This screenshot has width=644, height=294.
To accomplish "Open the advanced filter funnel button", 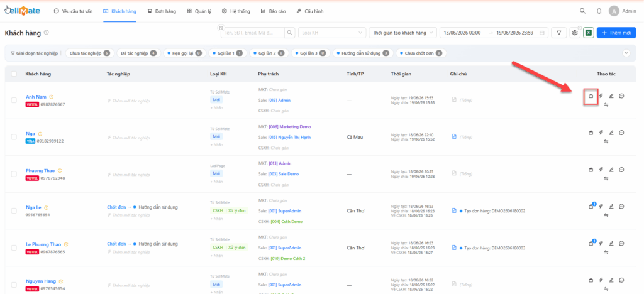I will click(x=558, y=33).
